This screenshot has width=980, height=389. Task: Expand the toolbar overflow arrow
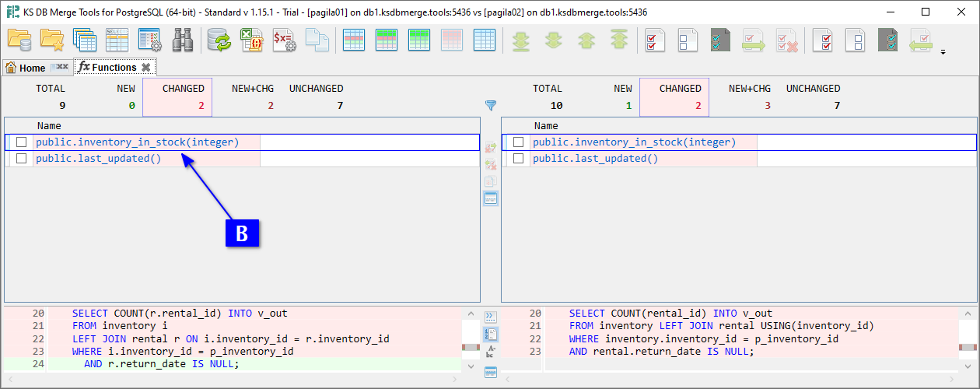coord(943,53)
